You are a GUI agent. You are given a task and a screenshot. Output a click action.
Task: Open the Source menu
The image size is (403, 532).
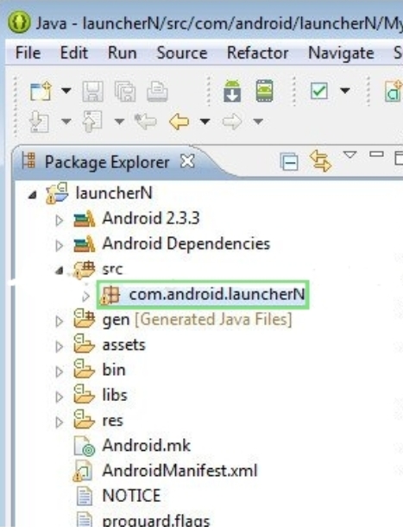[182, 53]
